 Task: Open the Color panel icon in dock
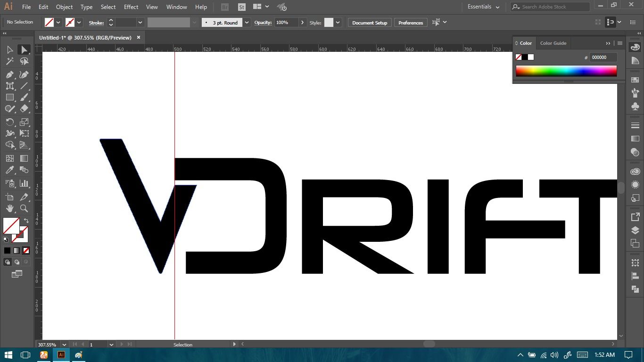point(635,47)
